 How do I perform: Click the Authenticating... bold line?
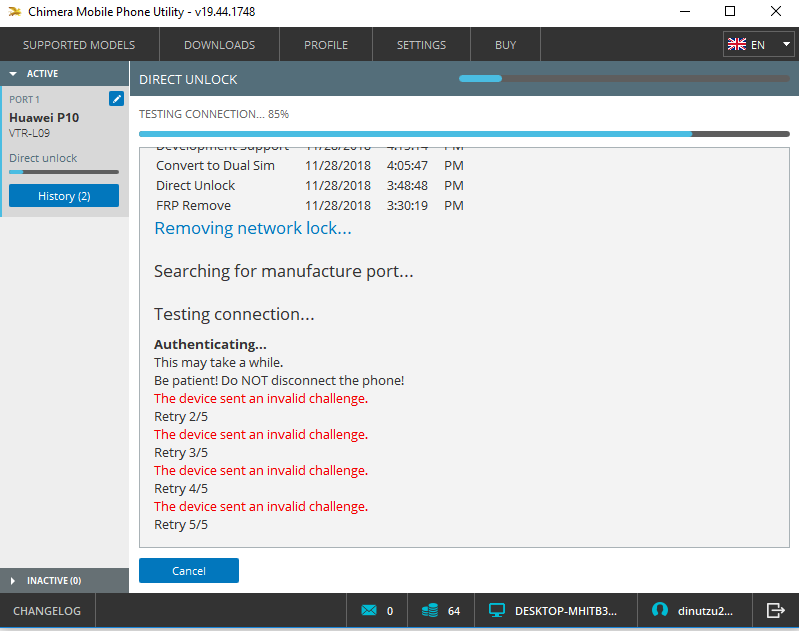coord(210,345)
